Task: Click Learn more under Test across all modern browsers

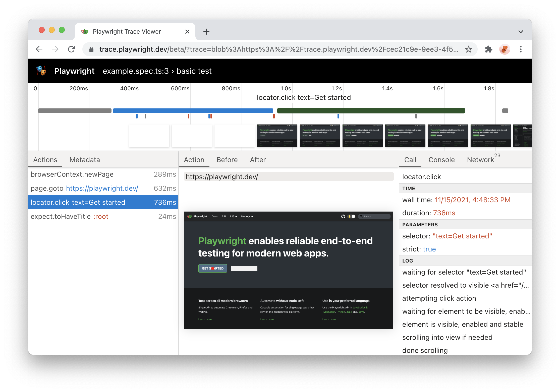Action: (205, 319)
